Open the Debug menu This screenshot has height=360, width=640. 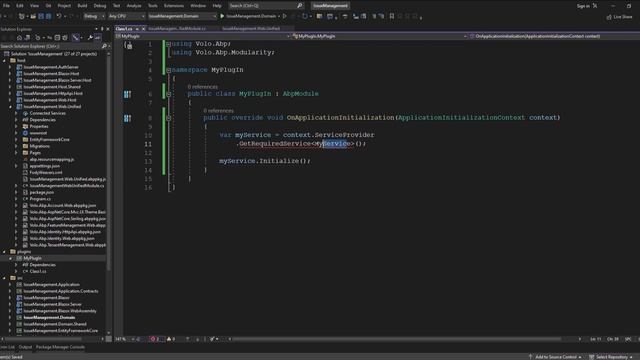[100, 6]
